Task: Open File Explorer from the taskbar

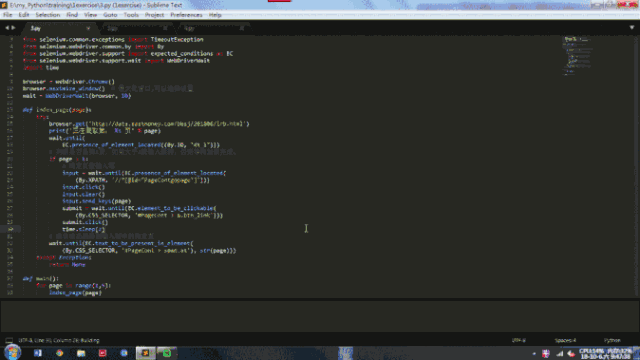Action: [81, 353]
